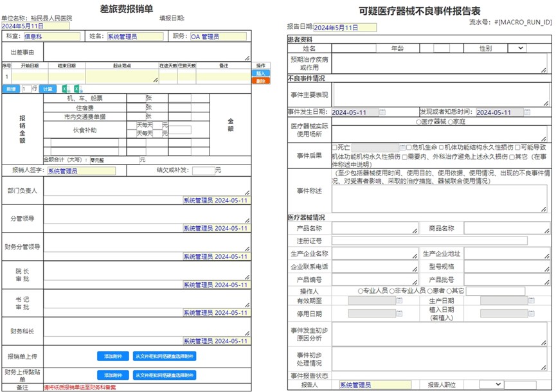556x392 pixels.
Task: Open the calendar picker for 植入日期
Action: click(x=532, y=314)
